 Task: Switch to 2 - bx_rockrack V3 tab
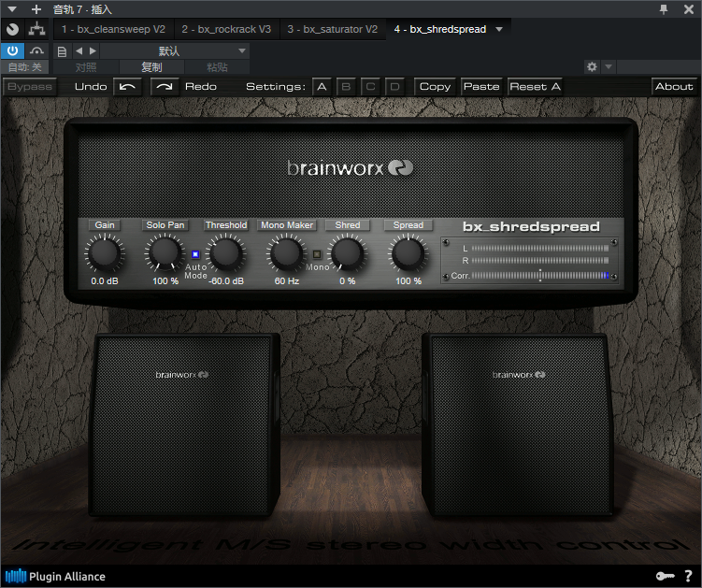(x=226, y=29)
